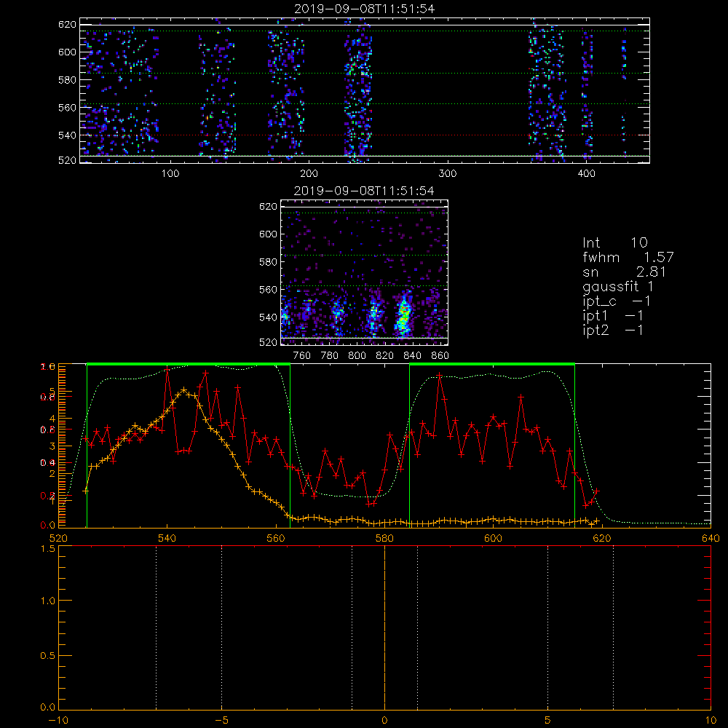The height and width of the screenshot is (728, 728).
Task: Click the right thick green bar above profile plot
Action: (x=492, y=364)
